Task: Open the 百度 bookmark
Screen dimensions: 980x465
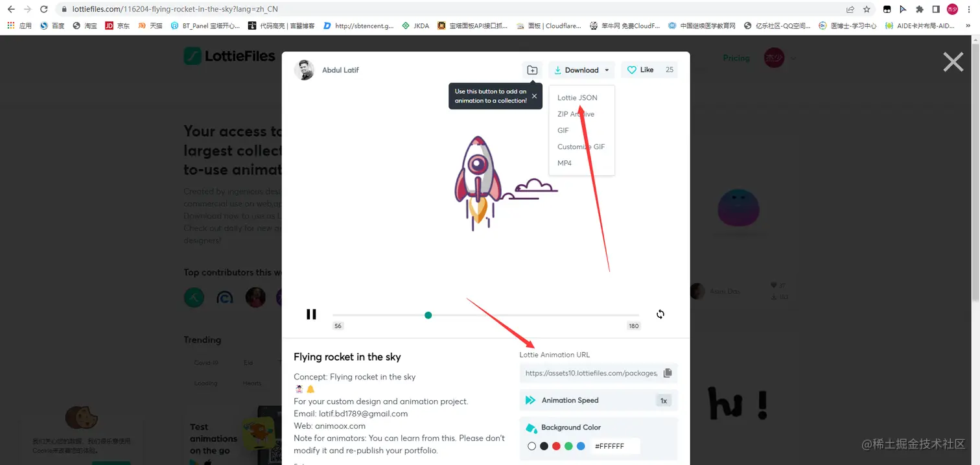Action: coord(52,26)
